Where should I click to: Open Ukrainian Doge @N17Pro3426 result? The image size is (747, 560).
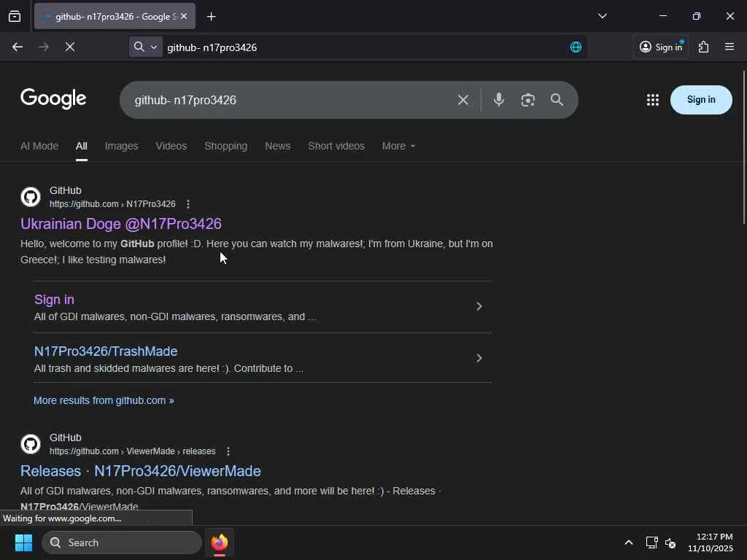[121, 224]
